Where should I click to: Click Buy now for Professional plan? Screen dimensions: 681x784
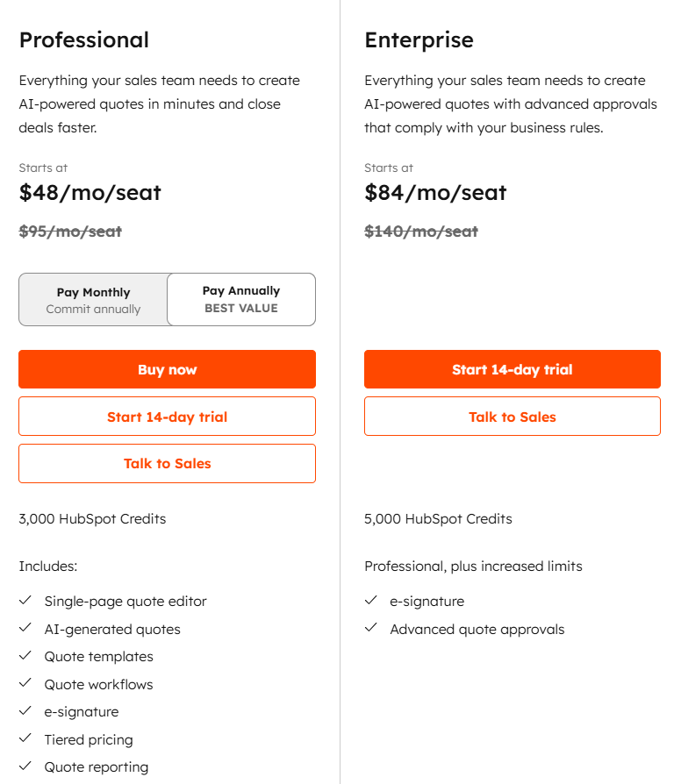[x=167, y=369]
